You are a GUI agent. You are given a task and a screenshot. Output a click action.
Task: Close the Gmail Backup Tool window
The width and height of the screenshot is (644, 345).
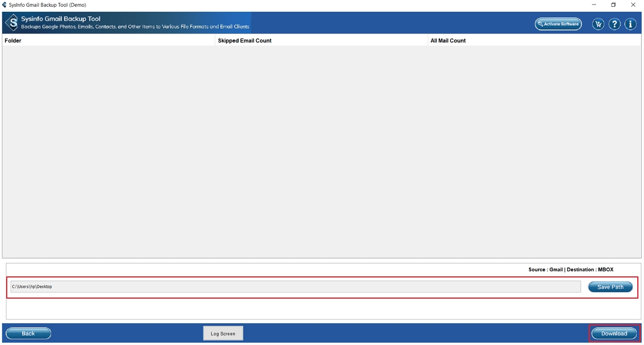(x=633, y=5)
